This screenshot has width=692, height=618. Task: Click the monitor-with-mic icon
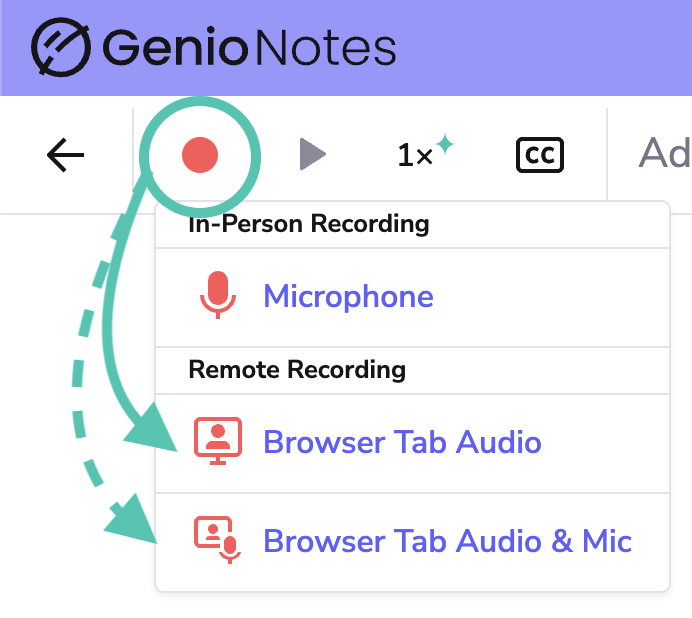point(218,540)
